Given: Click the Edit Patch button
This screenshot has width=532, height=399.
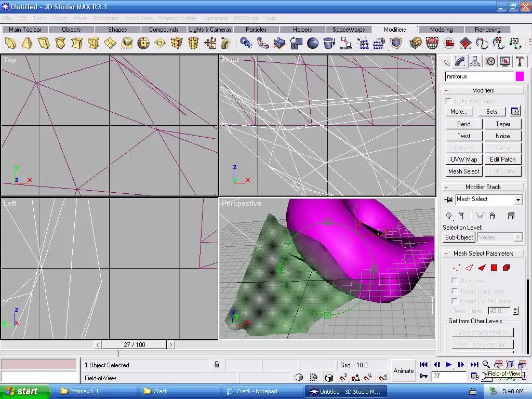Looking at the screenshot, I should [502, 159].
